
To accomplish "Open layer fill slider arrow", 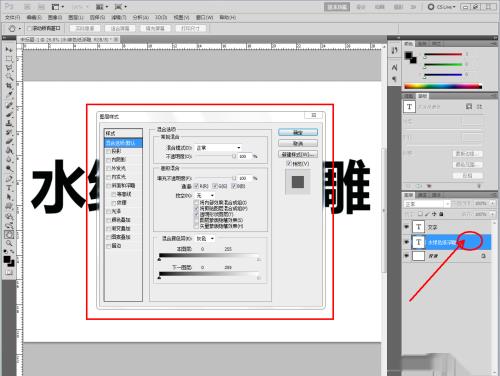I will click(492, 214).
